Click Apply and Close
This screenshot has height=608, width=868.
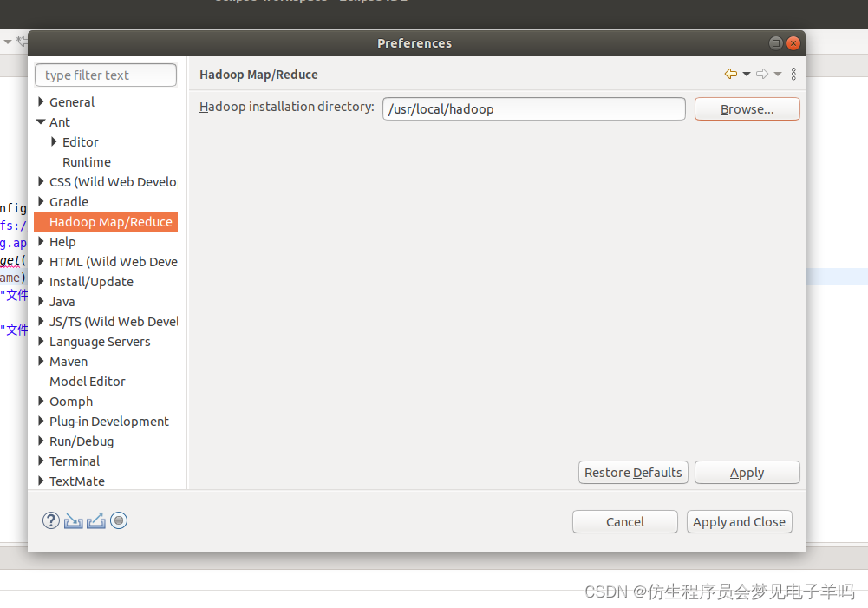click(x=739, y=521)
